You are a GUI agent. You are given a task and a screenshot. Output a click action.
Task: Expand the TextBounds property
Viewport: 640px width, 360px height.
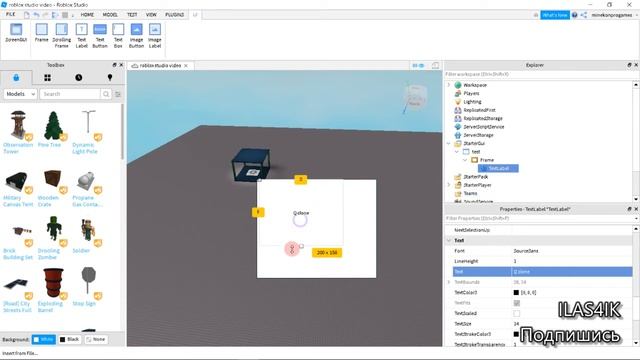tap(449, 282)
